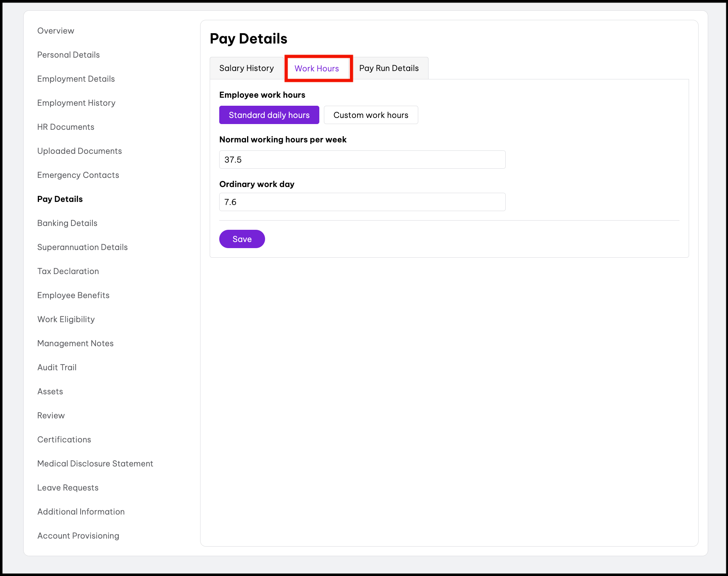The image size is (728, 576).
Task: View Assets section
Action: click(x=50, y=392)
